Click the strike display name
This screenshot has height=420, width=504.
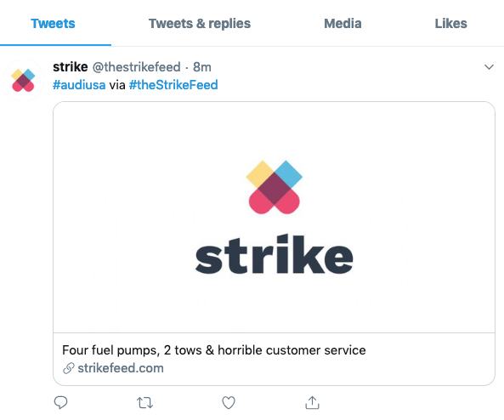click(x=70, y=67)
